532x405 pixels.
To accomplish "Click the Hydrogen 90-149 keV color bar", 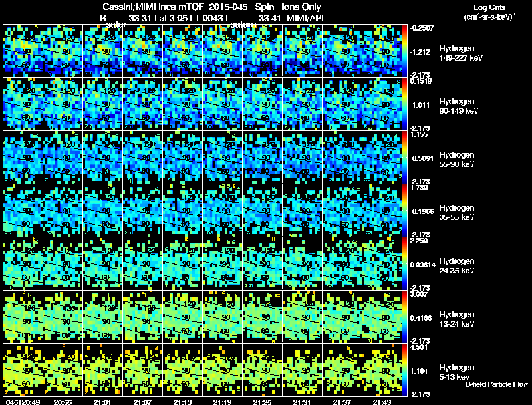I will click(x=404, y=104).
